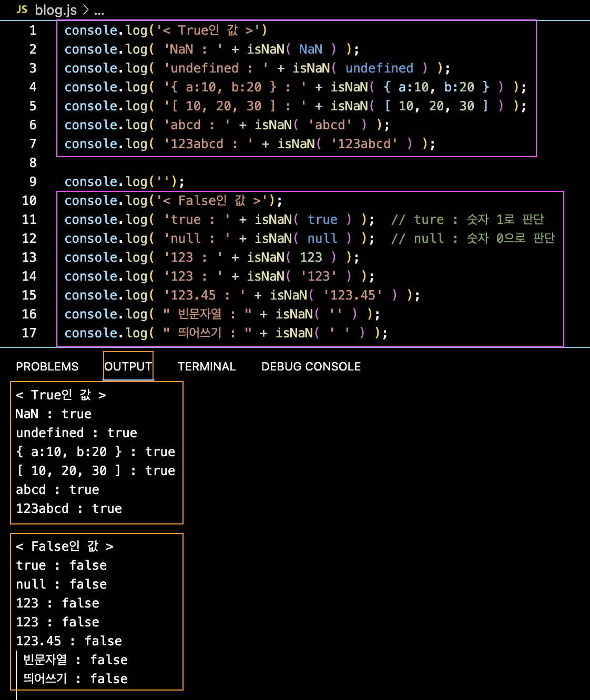The width and height of the screenshot is (590, 700).
Task: Click line number 1 in gutter
Action: pyautogui.click(x=33, y=30)
